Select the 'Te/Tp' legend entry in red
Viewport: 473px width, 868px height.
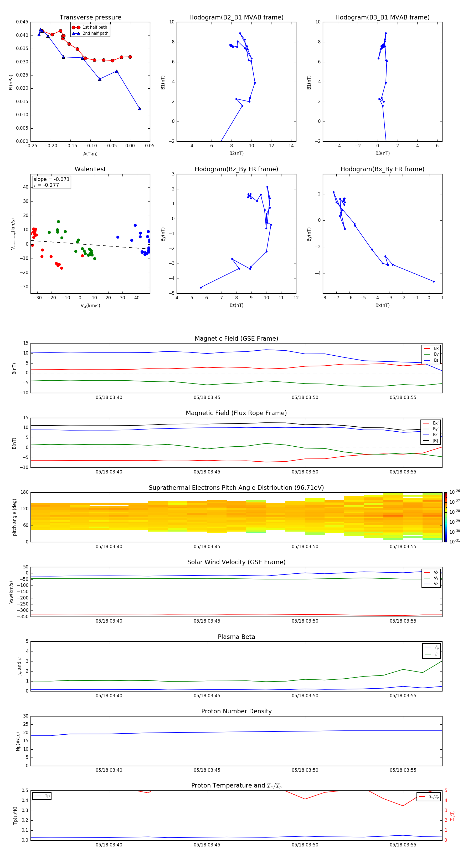tap(429, 796)
